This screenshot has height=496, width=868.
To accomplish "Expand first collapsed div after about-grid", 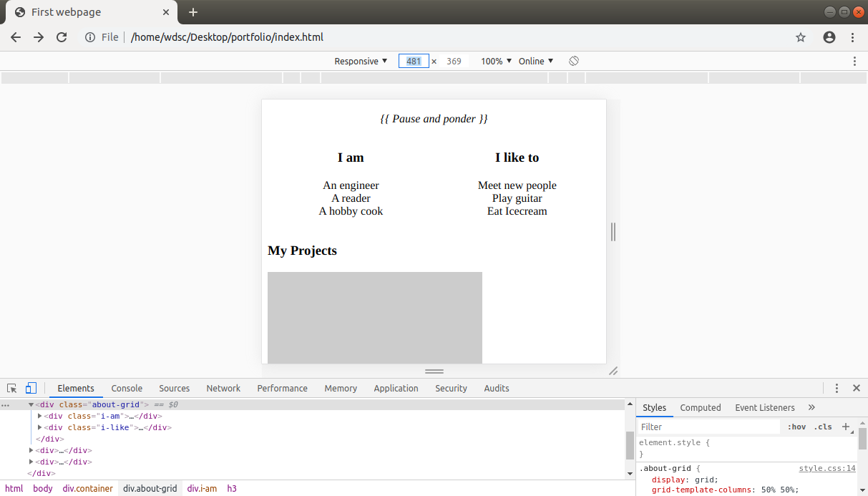I will [x=31, y=450].
